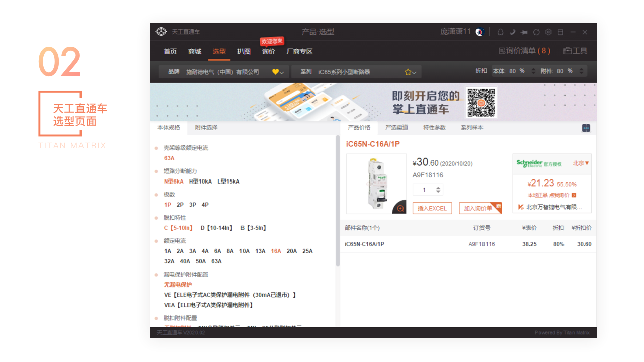Select the 产品价格 tab
This screenshot has width=644, height=362.
[359, 128]
